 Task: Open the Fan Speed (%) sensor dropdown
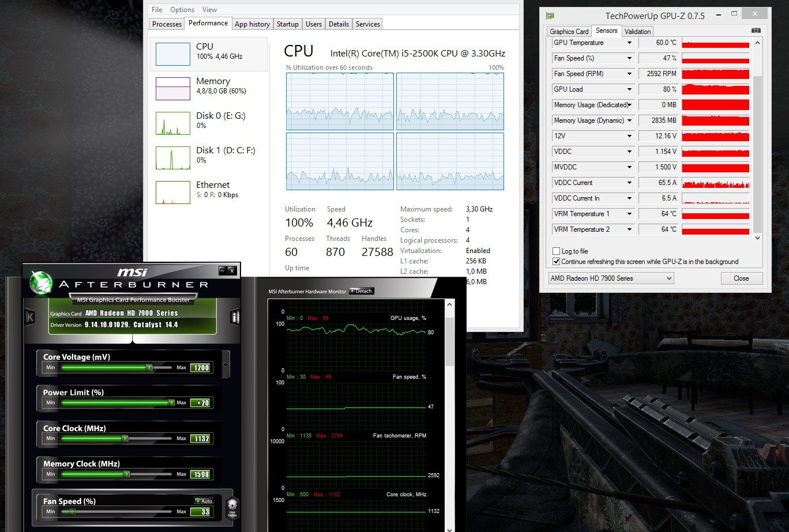[630, 58]
